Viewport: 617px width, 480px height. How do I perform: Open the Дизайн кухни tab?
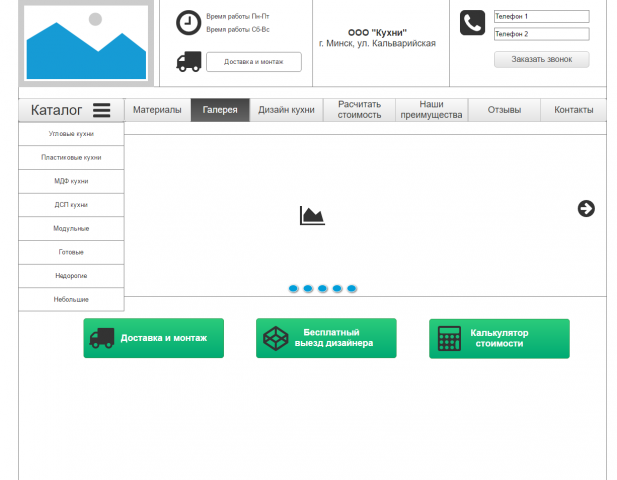pos(286,110)
